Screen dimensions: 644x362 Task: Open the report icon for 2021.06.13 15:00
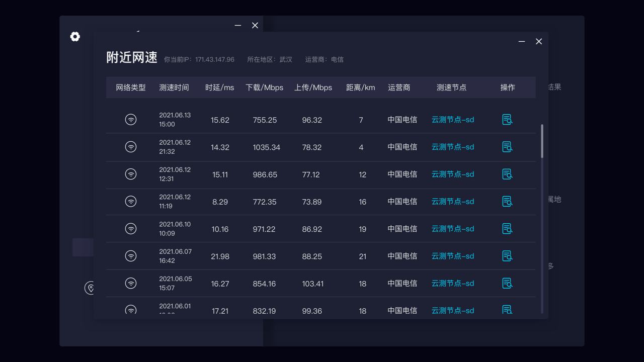(507, 120)
